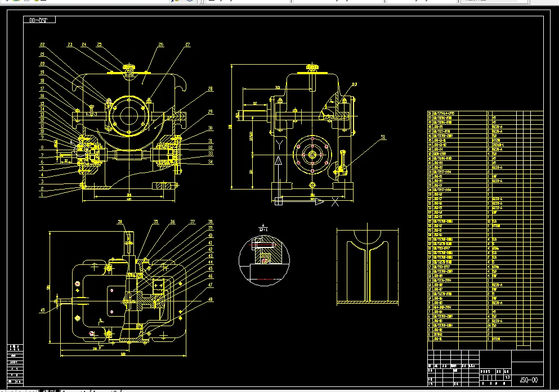Select balloon number 19 on the left
This screenshot has width=559, height=392.
pos(42,73)
